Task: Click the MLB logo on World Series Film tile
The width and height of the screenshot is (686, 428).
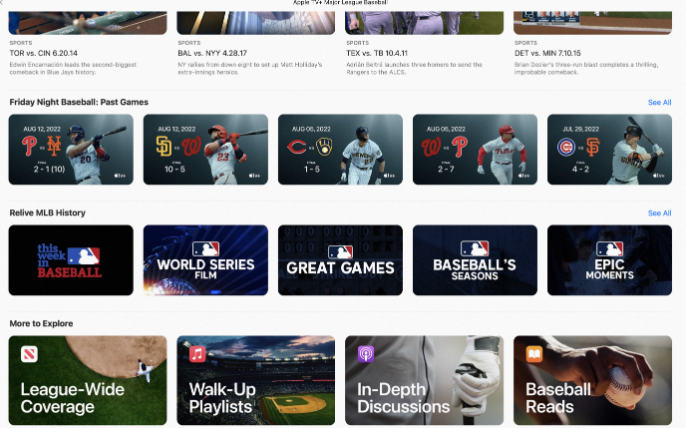Action: pyautogui.click(x=206, y=249)
